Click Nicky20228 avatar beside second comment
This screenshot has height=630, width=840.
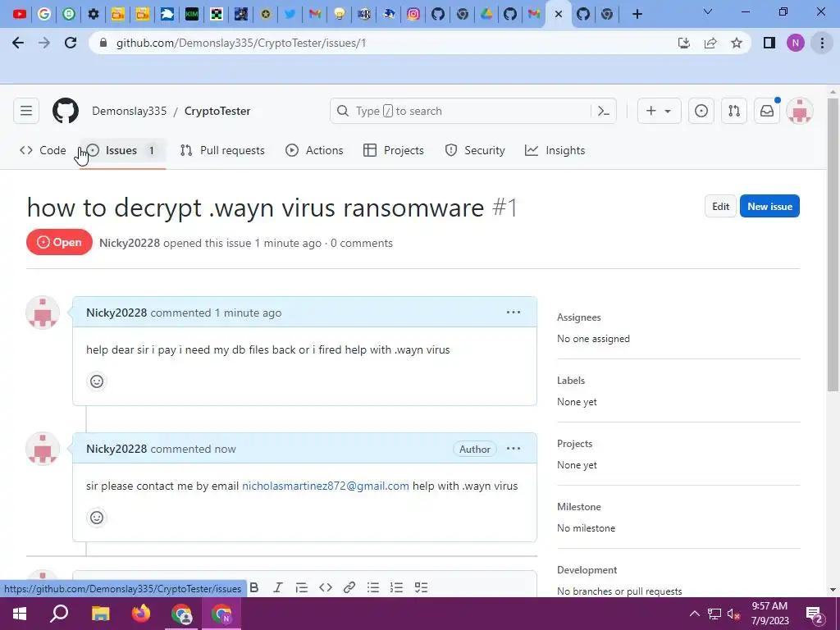tap(43, 449)
